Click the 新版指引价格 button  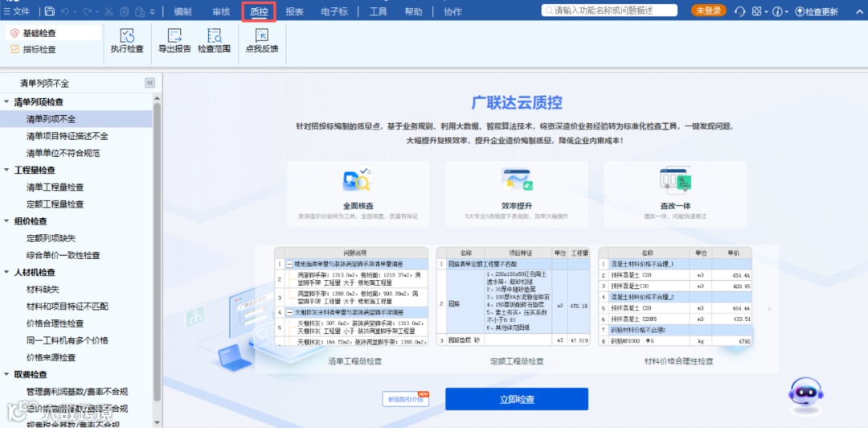click(x=405, y=399)
